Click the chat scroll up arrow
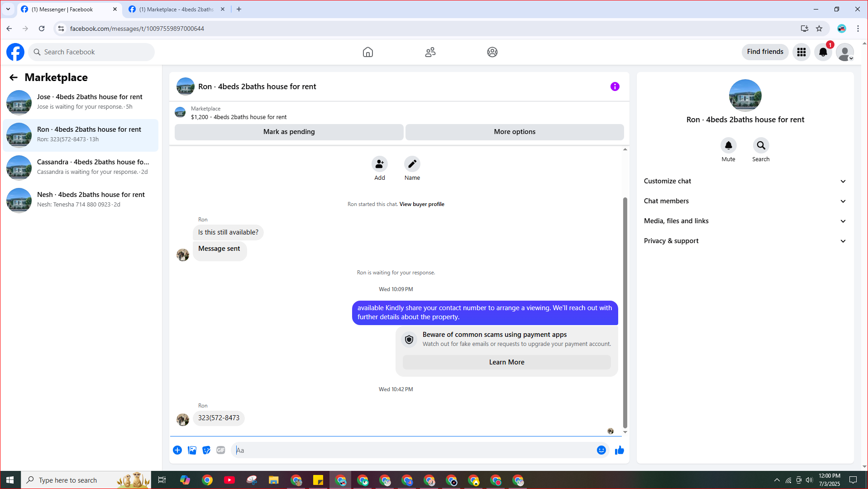868x489 pixels. coord(625,149)
